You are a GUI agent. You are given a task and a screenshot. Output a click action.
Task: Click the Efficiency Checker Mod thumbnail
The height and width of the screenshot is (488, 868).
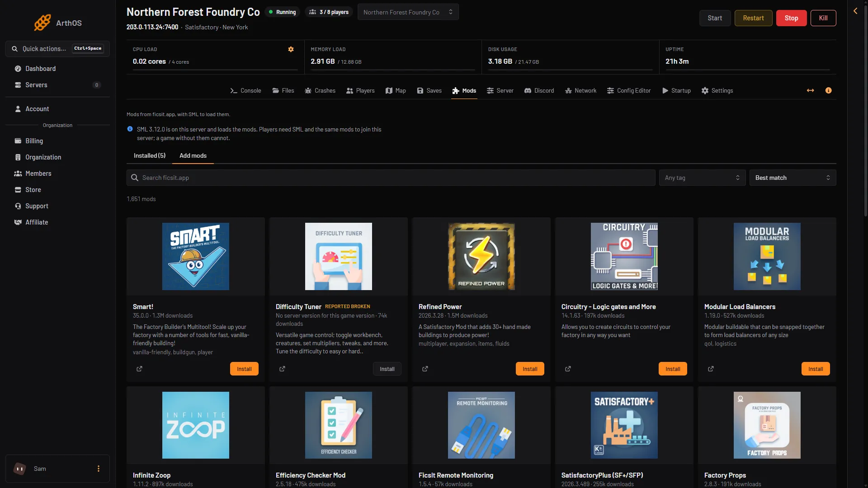[x=339, y=425]
